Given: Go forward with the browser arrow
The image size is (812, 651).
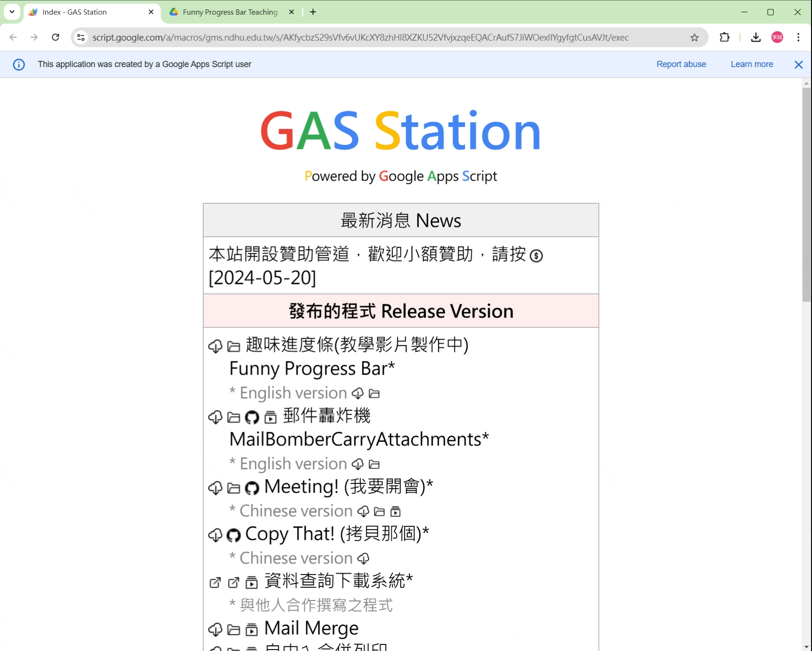Looking at the screenshot, I should 34,37.
